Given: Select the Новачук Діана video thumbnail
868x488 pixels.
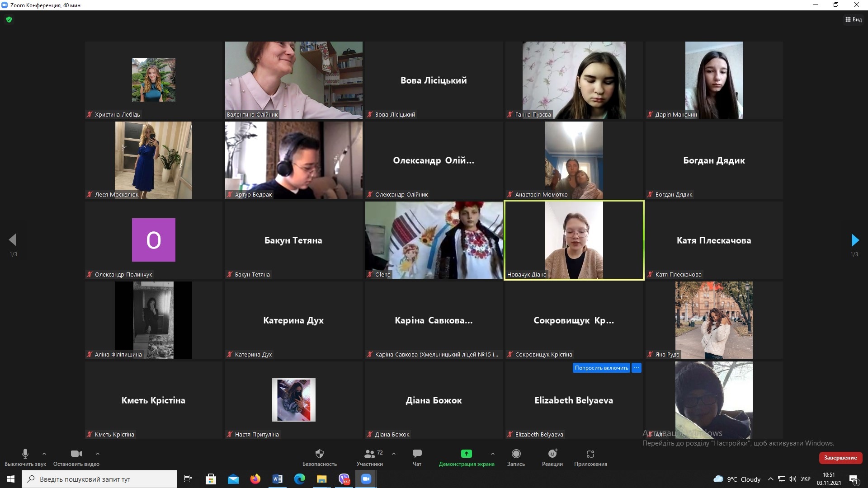Looking at the screenshot, I should tap(574, 240).
